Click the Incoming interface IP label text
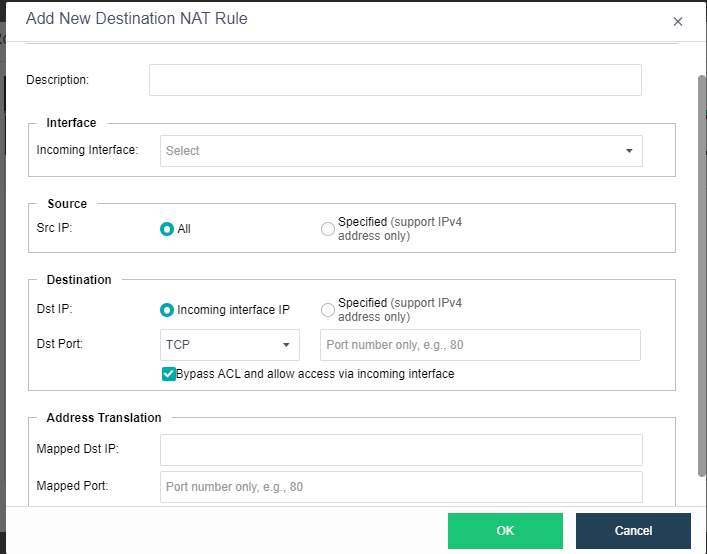707x554 pixels. tap(233, 310)
